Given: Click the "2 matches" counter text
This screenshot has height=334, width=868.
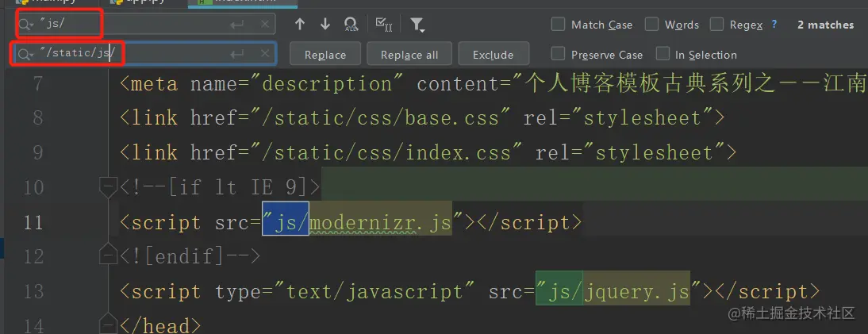Looking at the screenshot, I should [x=825, y=25].
